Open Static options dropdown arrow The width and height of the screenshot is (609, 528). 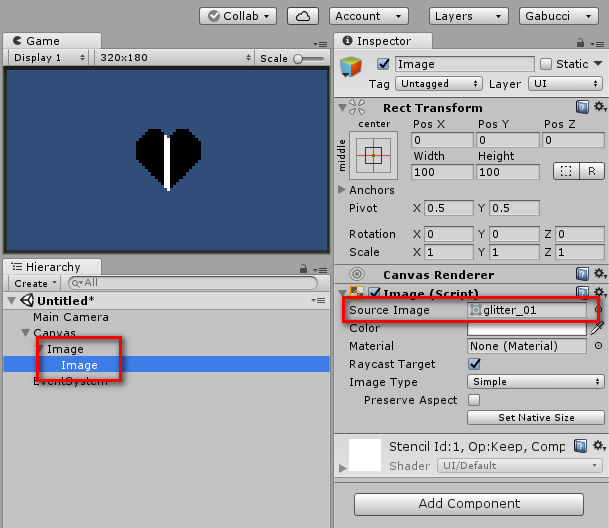coord(598,63)
